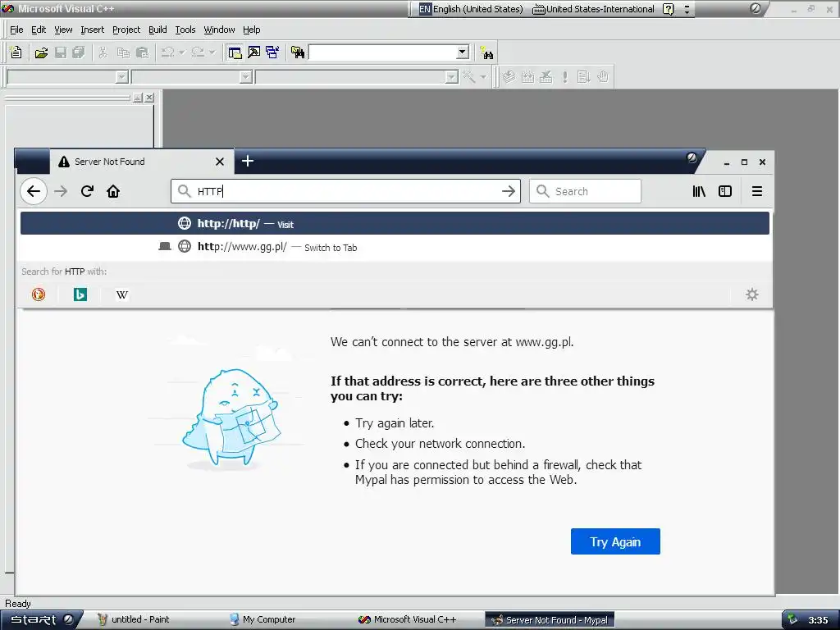Screen dimensions: 840x630
Task: Open the Tools menu
Action: coord(185,30)
